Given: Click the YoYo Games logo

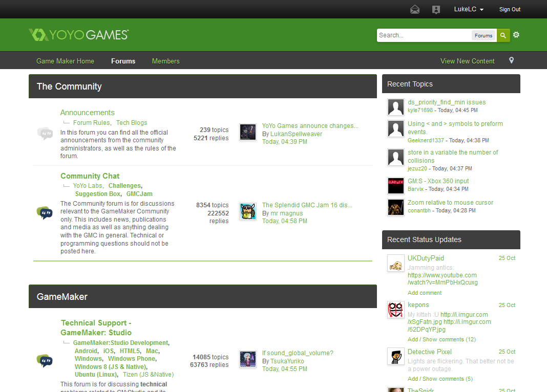Looking at the screenshot, I should pyautogui.click(x=78, y=34).
